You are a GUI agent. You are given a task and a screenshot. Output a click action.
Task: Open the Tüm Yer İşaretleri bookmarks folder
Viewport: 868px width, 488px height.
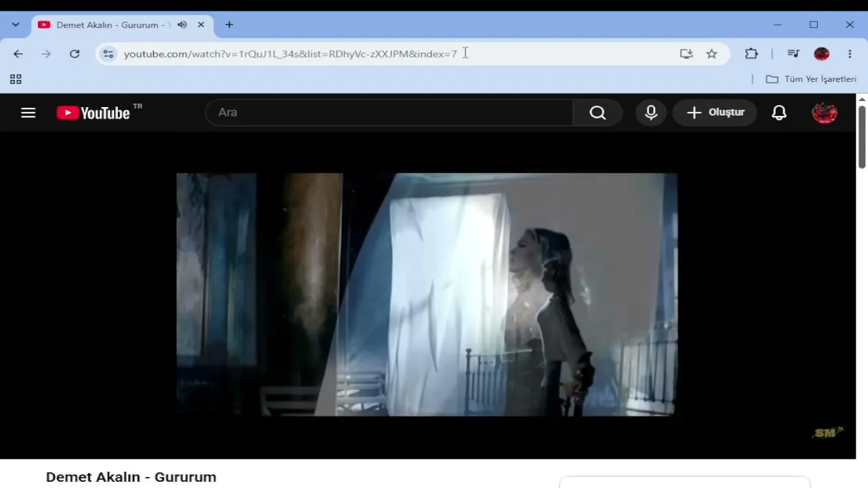tap(811, 79)
